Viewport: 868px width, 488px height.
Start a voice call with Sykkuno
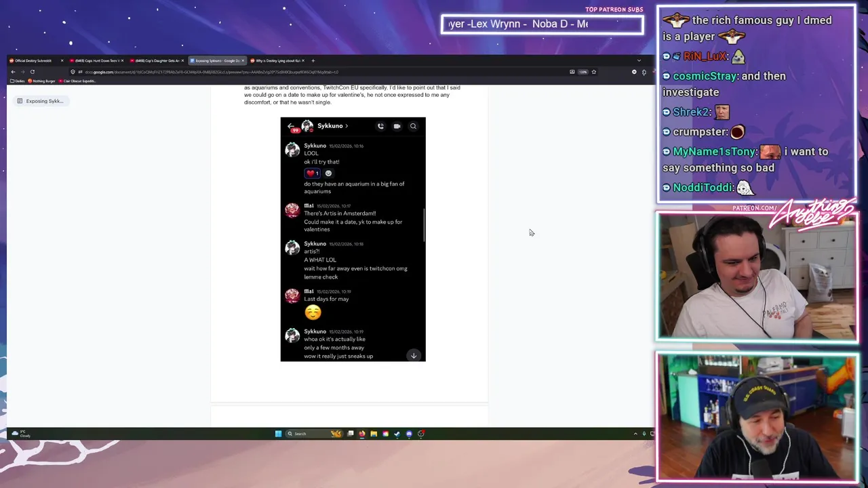coord(380,126)
